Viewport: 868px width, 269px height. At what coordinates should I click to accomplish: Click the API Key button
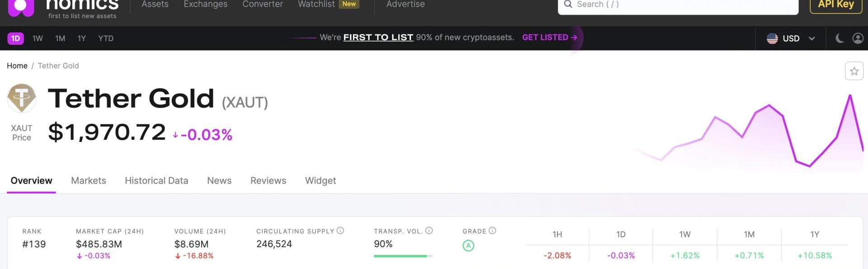click(x=835, y=5)
